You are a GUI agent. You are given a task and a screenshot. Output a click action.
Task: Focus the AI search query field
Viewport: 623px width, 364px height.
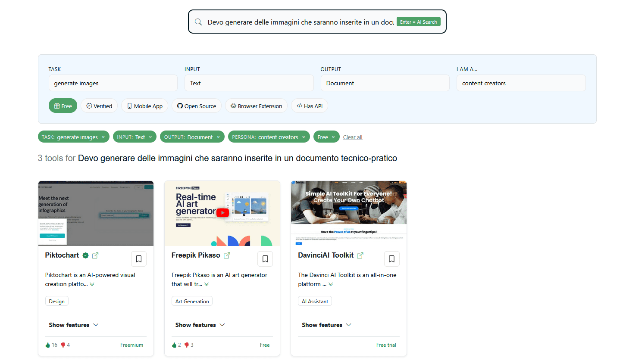pyautogui.click(x=301, y=22)
